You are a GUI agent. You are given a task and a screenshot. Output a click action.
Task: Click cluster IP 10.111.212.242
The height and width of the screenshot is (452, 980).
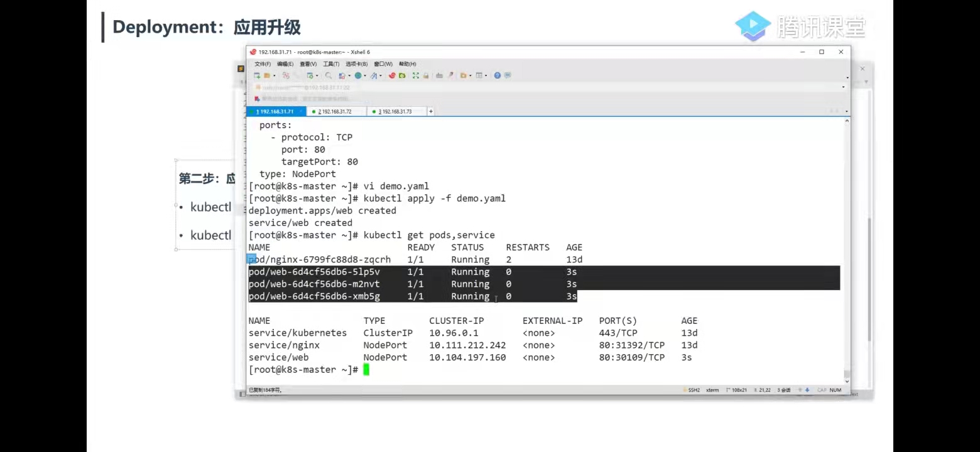coord(467,345)
